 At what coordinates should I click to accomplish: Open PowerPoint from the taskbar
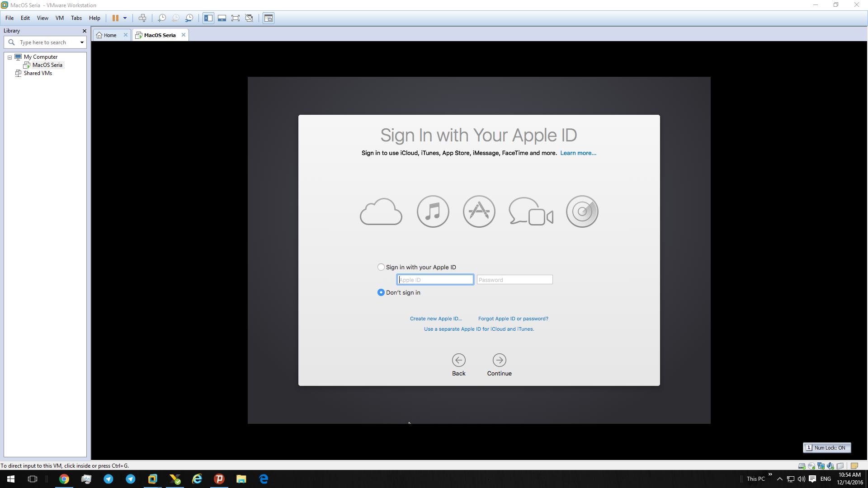pyautogui.click(x=219, y=479)
